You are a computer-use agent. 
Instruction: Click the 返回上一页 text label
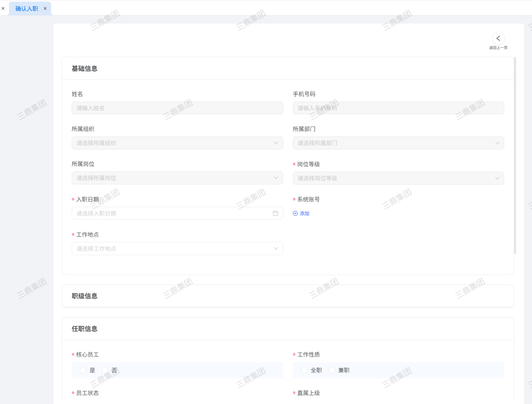tap(498, 48)
